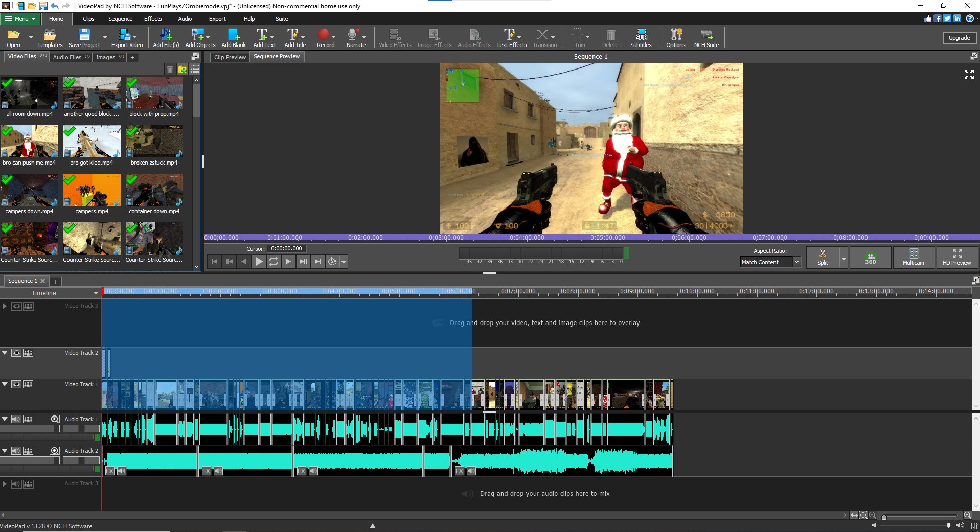Mute Audio Track 2
This screenshot has width=980, height=532.
(16, 451)
